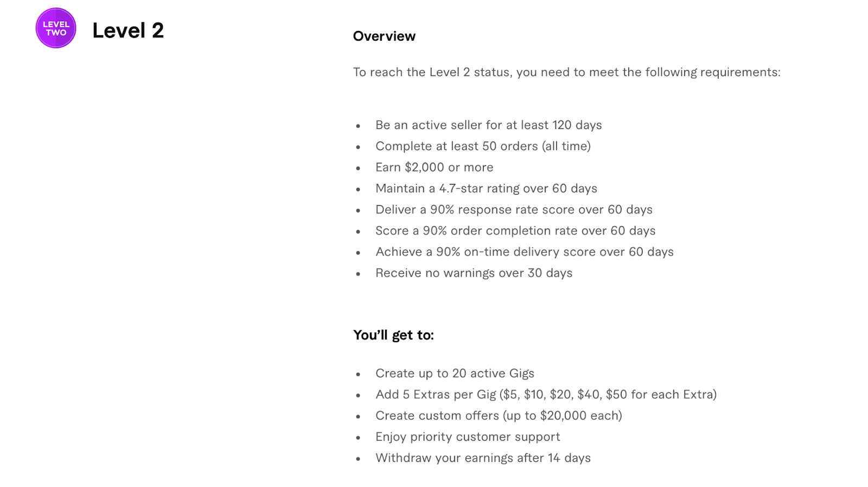
Task: Click the purple Level Two badge icon
Action: pos(56,28)
